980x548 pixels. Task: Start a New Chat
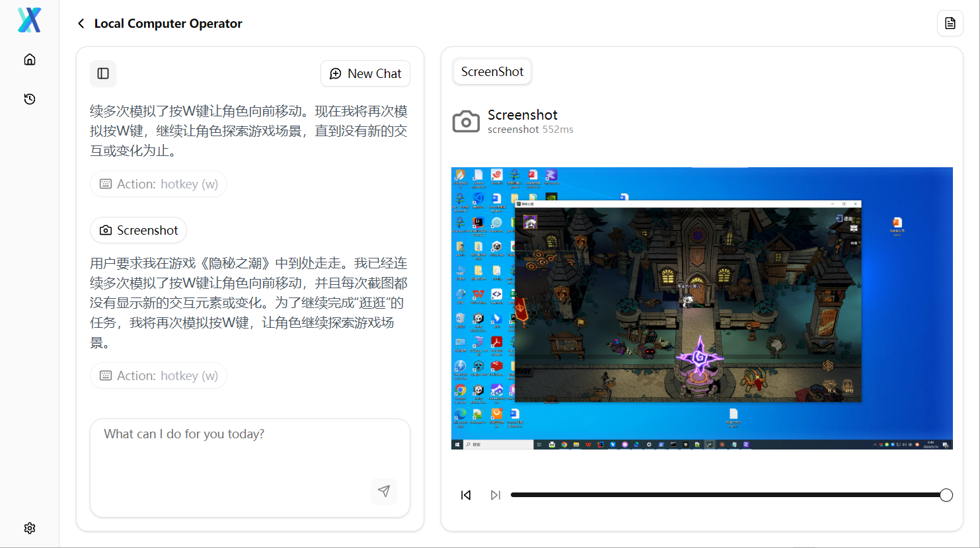coord(365,73)
